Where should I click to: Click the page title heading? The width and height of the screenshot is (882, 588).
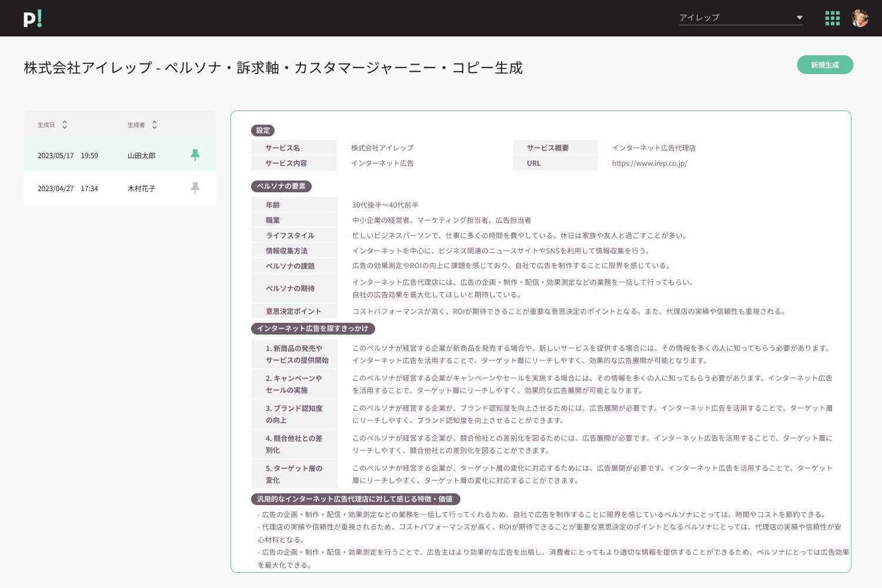point(273,68)
